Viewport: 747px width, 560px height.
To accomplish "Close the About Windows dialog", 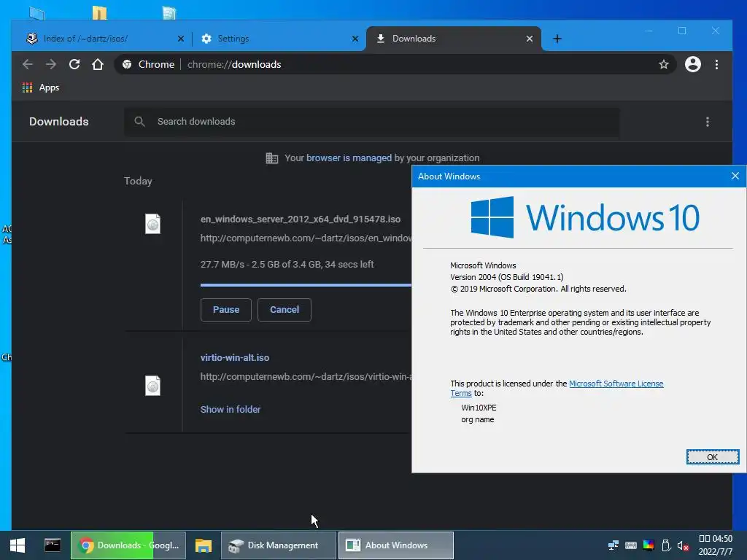I will pyautogui.click(x=735, y=176).
